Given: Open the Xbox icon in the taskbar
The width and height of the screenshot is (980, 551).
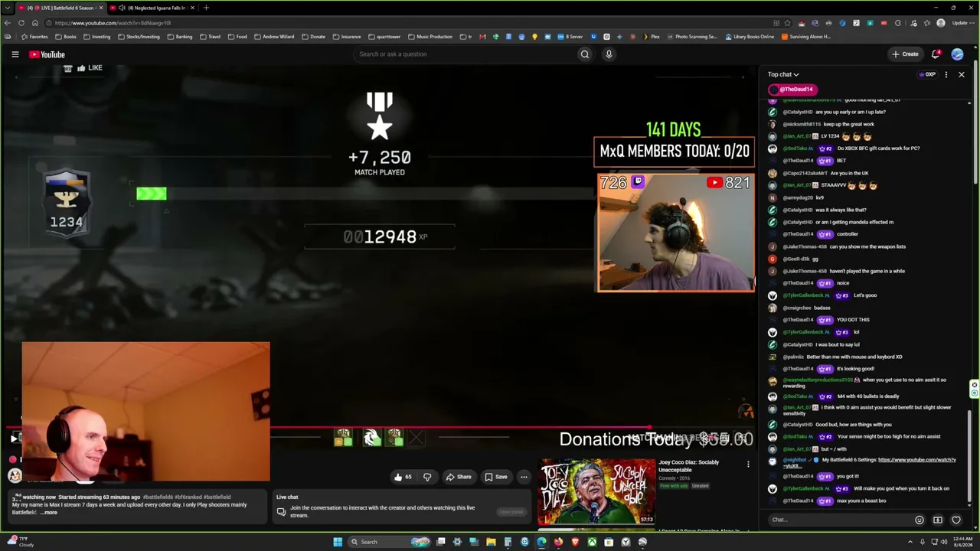Looking at the screenshot, I should click(x=592, y=542).
